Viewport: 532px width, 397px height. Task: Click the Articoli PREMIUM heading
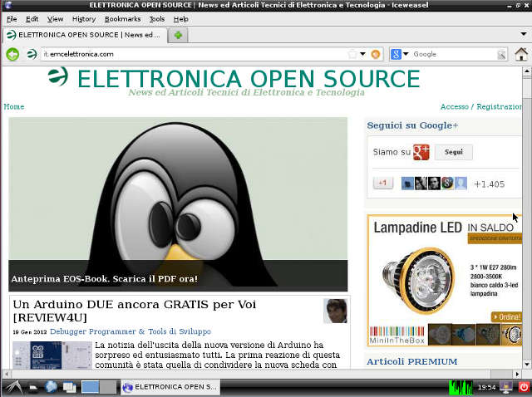[412, 361]
